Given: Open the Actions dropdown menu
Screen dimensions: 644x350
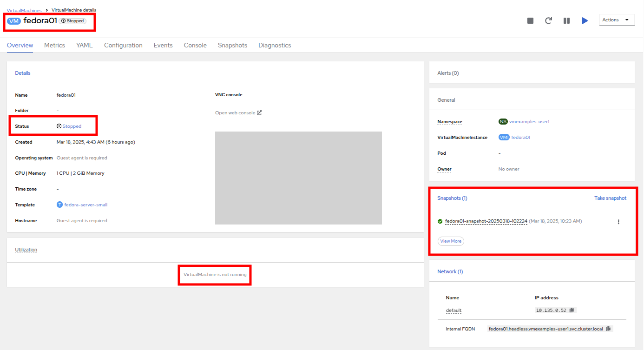Looking at the screenshot, I should tap(617, 20).
